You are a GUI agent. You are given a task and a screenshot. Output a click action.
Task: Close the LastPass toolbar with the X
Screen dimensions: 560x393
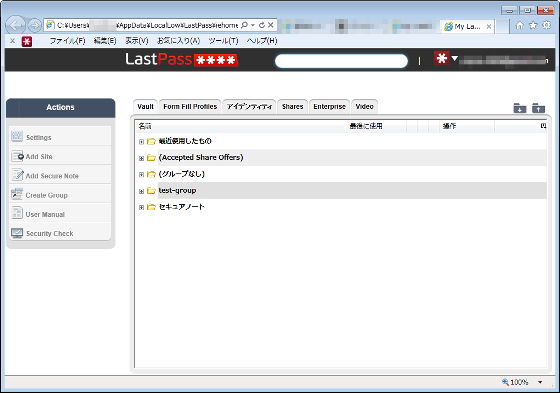(x=12, y=41)
